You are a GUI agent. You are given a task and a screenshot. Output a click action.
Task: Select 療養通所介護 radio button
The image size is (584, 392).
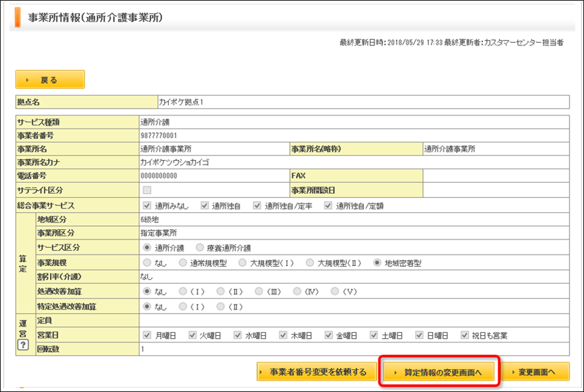[x=200, y=248]
